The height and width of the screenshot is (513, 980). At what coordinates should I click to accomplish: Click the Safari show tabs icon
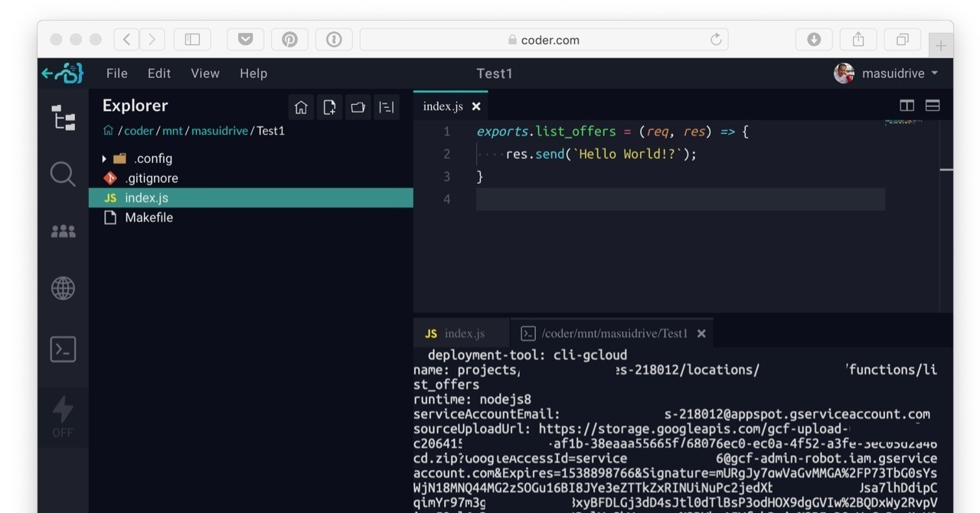[903, 39]
